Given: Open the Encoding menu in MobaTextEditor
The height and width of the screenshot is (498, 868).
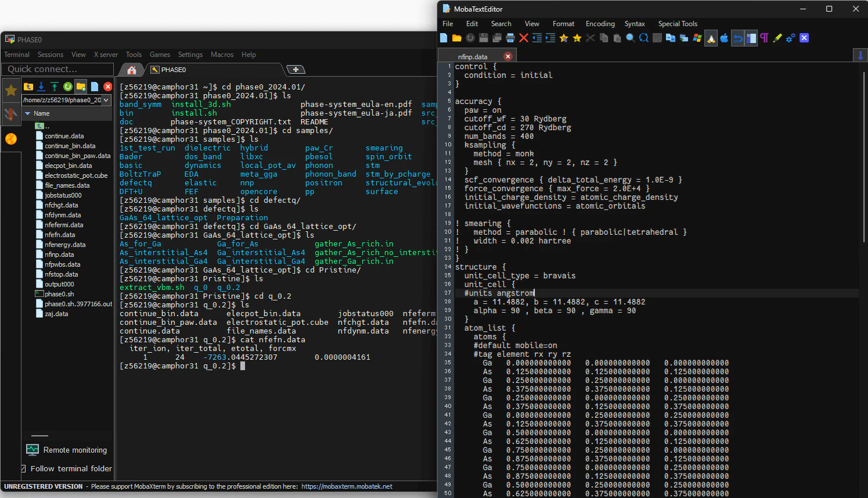Looking at the screenshot, I should click(x=600, y=24).
